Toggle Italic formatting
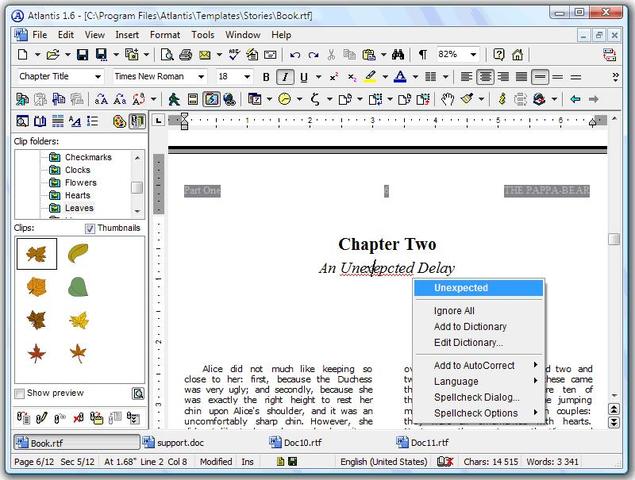The image size is (635, 480). coord(285,77)
